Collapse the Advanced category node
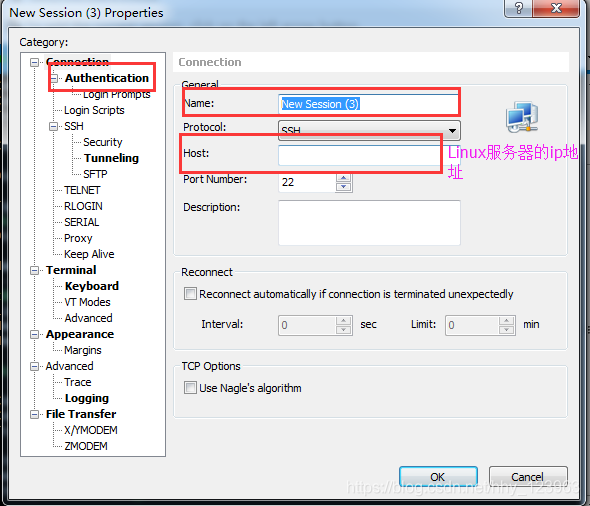Screen dimensions: 590x506 (34, 366)
